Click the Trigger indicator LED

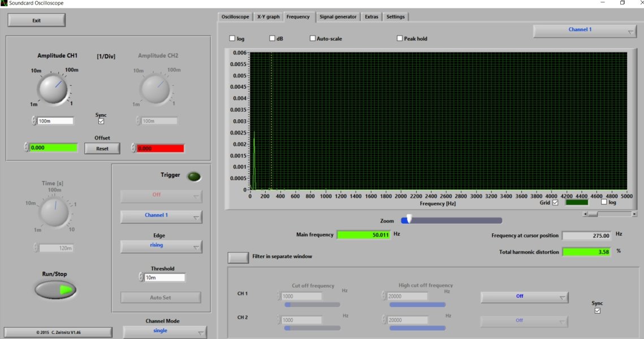click(194, 176)
